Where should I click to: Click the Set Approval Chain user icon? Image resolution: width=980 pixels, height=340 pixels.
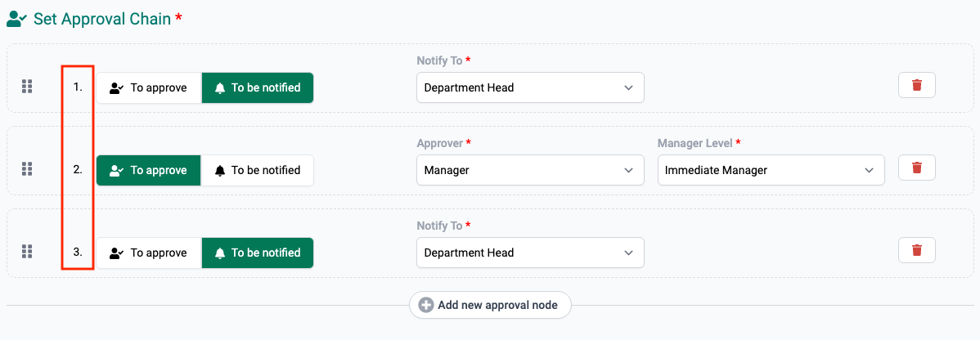point(17,18)
